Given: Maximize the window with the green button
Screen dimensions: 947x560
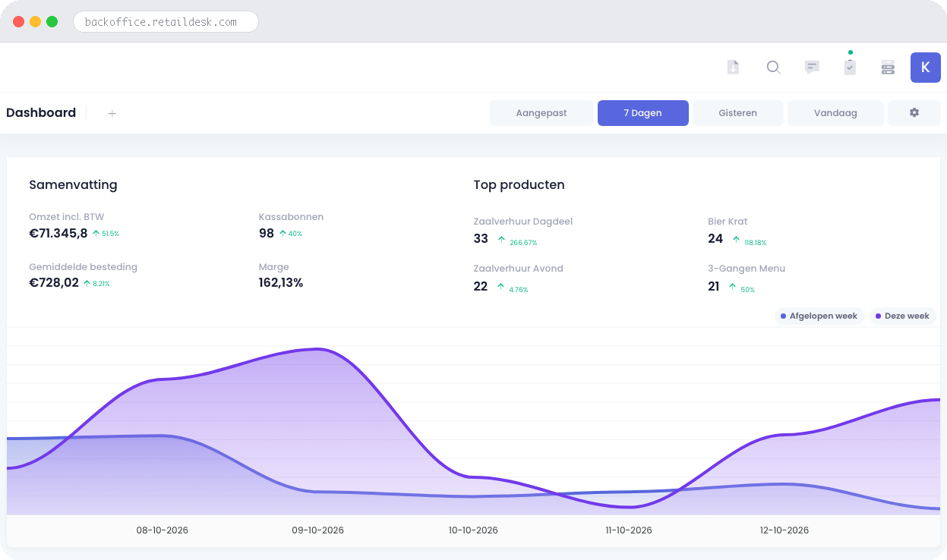Looking at the screenshot, I should 52,22.
